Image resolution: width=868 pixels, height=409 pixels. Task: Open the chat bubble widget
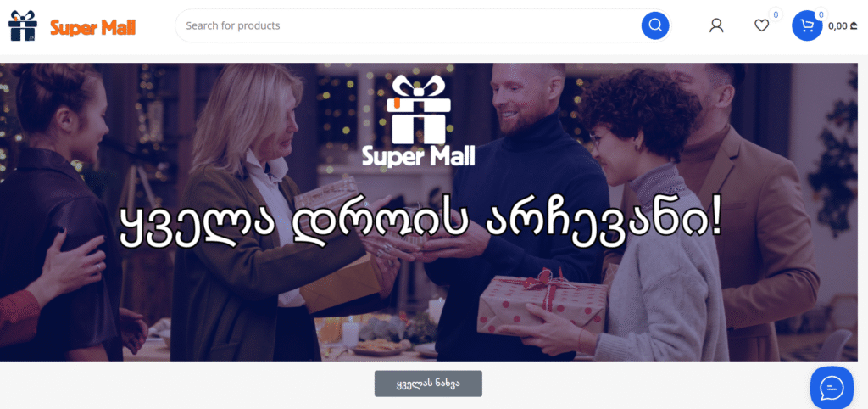tap(832, 388)
